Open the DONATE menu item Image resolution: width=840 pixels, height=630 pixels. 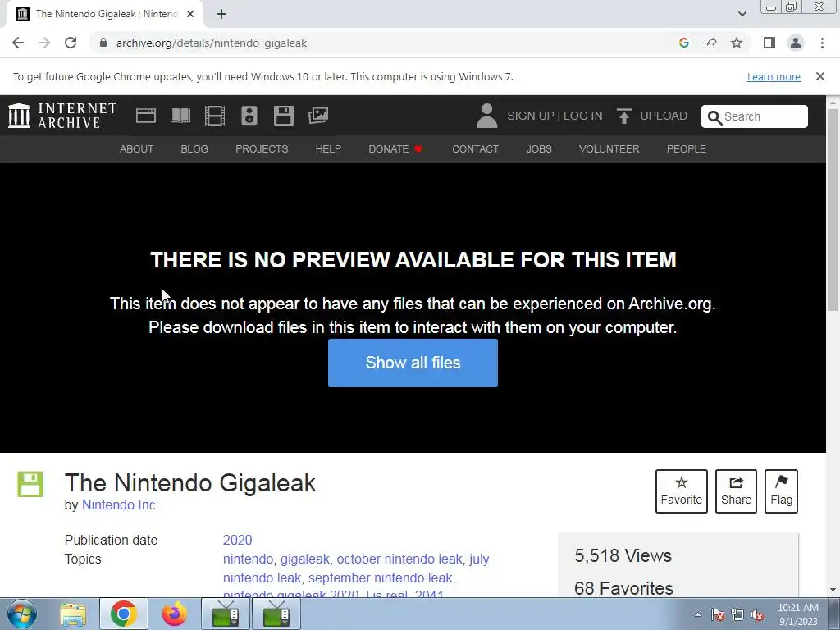(395, 149)
